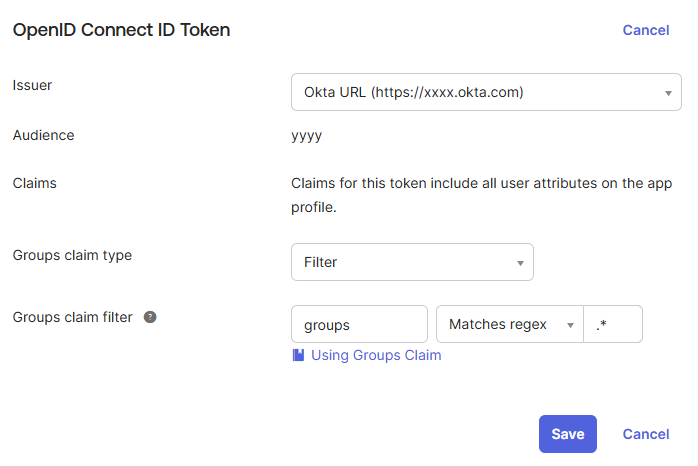Click Cancel next to the Save button

(x=645, y=434)
